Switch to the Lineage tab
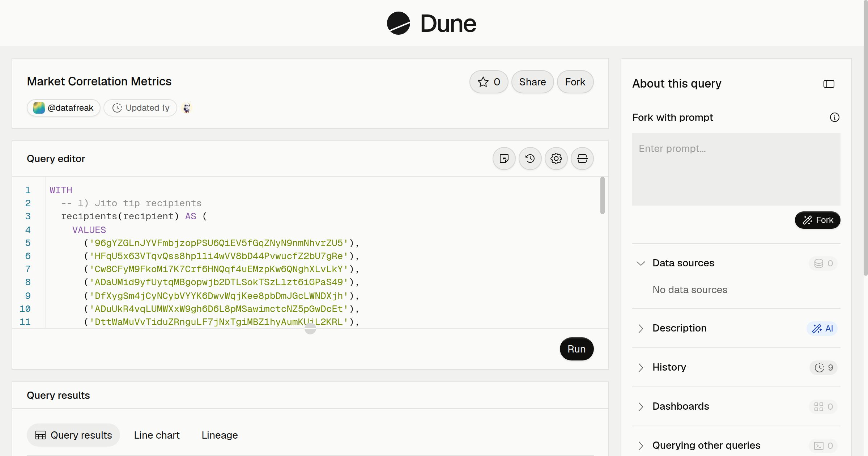This screenshot has height=456, width=868. [220, 435]
